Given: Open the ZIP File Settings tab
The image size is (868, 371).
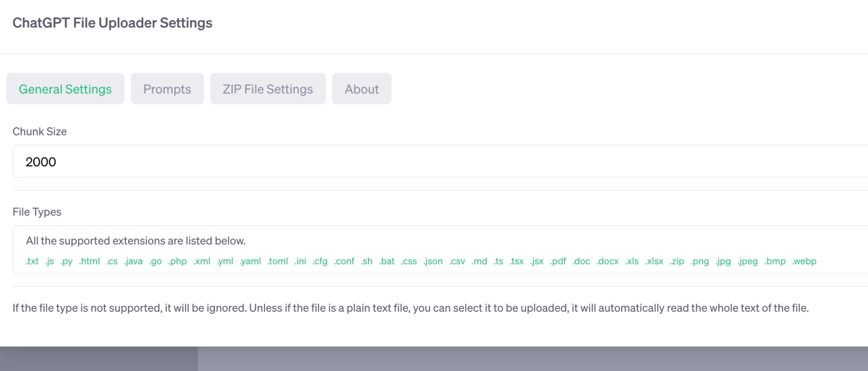Looking at the screenshot, I should 268,89.
